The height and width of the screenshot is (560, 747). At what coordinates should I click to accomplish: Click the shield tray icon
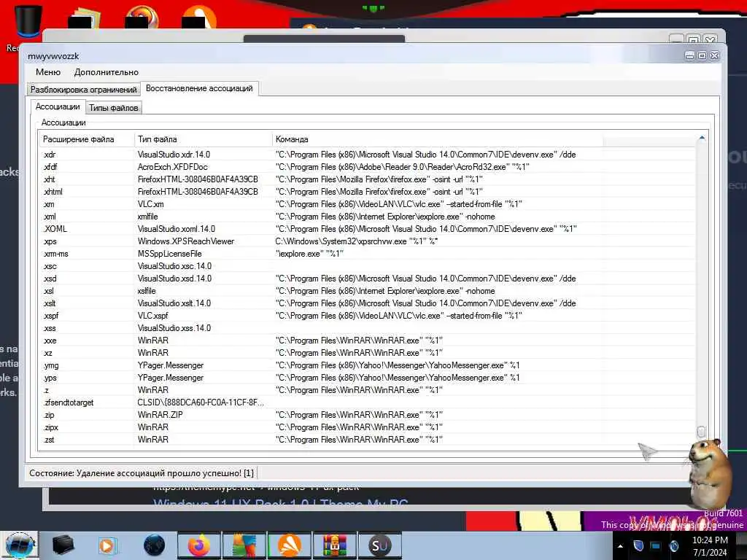pos(638,545)
